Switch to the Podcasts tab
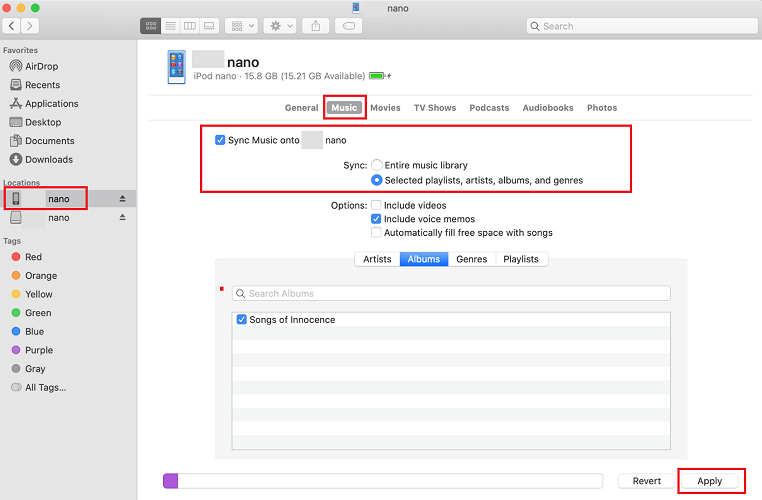This screenshot has width=762, height=500. click(x=489, y=108)
